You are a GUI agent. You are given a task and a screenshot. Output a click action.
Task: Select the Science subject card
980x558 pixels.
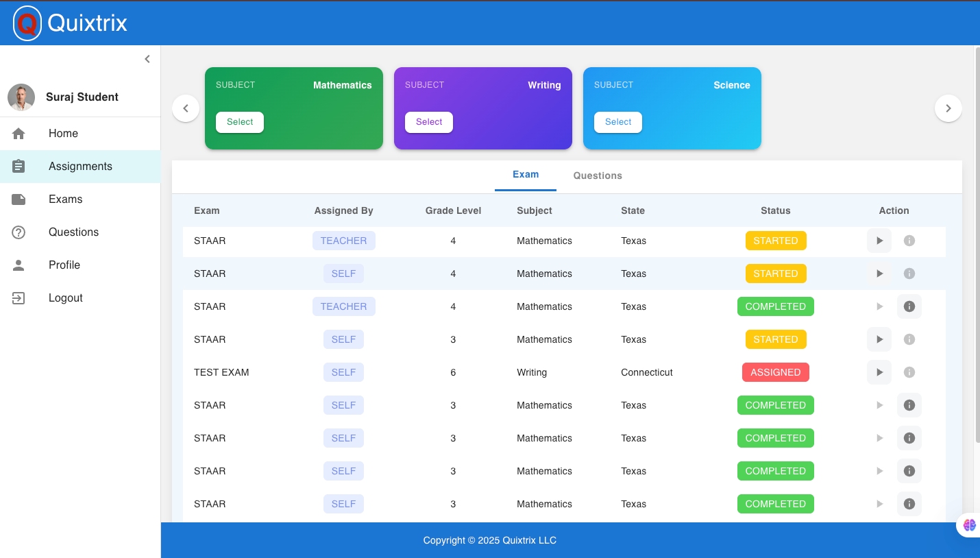coord(618,122)
